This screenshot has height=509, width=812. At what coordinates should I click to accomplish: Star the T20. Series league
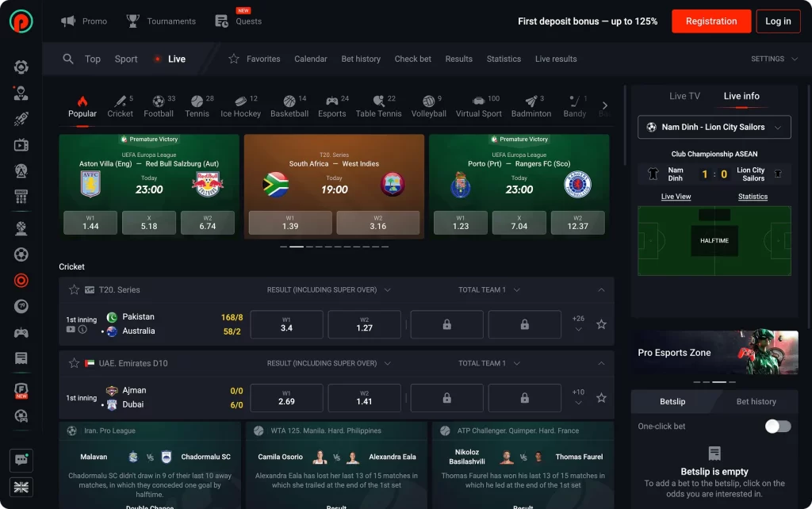pos(74,290)
